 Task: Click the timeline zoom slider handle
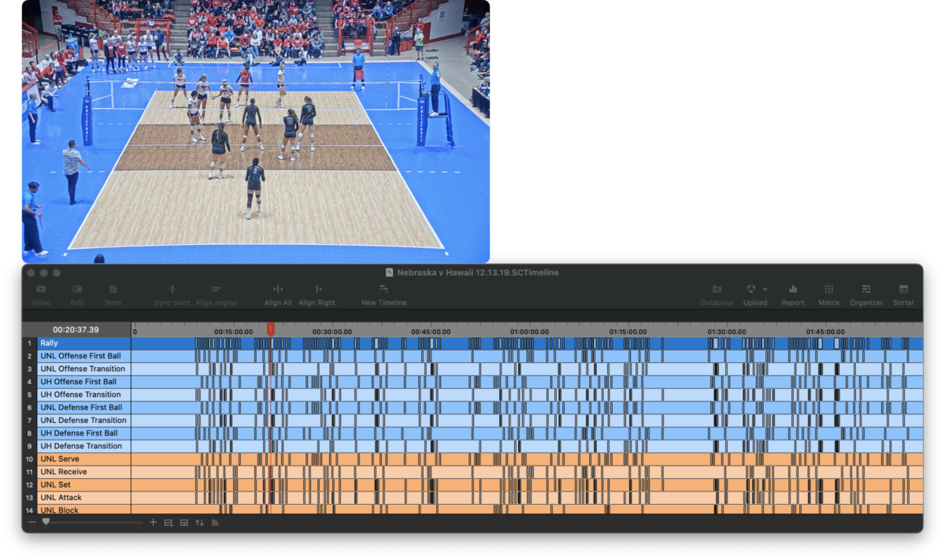(45, 522)
